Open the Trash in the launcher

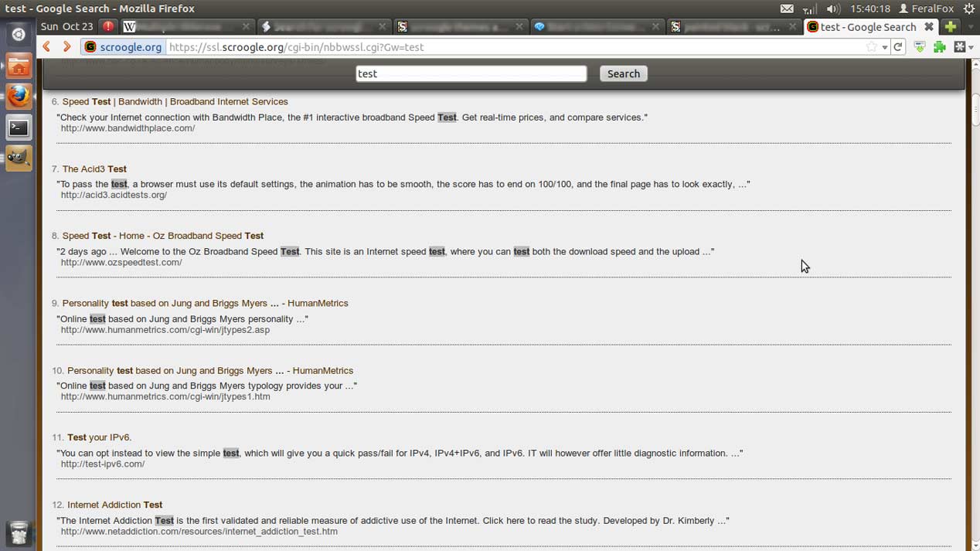(x=19, y=532)
